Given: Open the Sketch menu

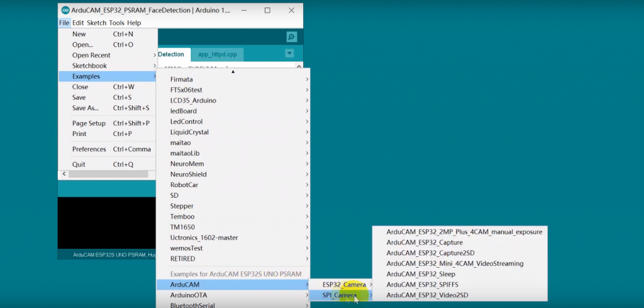Looking at the screenshot, I should coord(97,23).
